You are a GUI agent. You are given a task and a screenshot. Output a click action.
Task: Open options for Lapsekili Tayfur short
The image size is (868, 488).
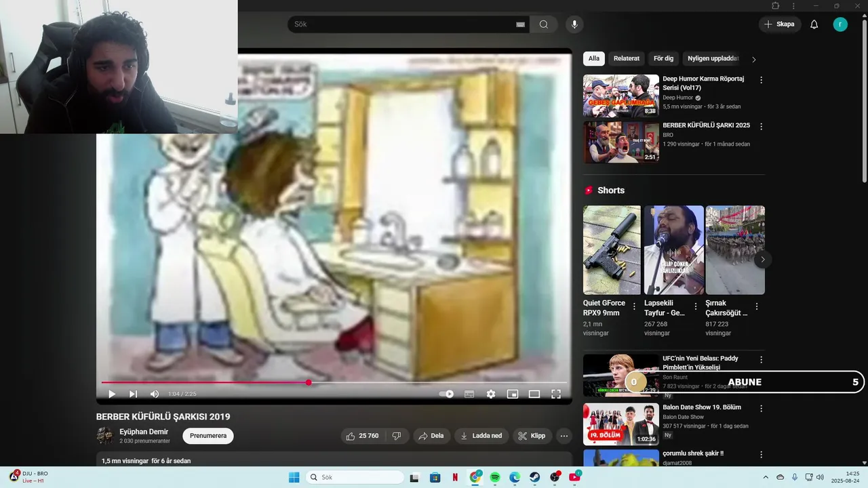(695, 306)
